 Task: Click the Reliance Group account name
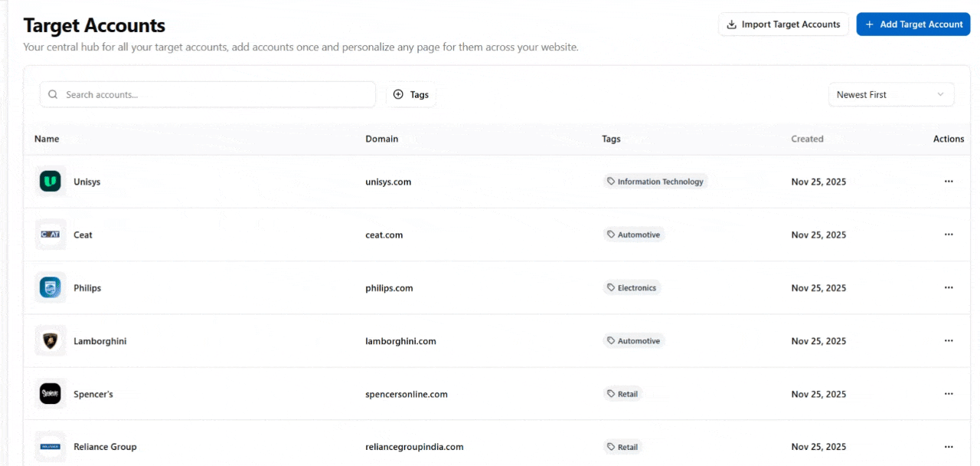(x=105, y=447)
